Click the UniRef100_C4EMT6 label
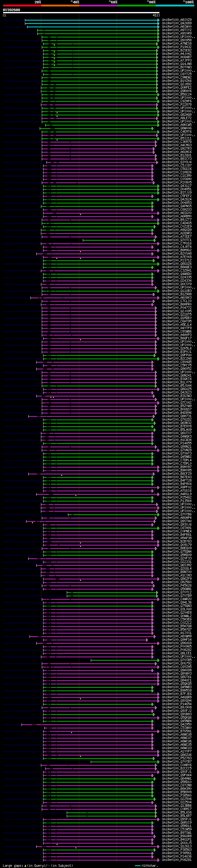The width and height of the screenshot is (197, 868). [177, 132]
